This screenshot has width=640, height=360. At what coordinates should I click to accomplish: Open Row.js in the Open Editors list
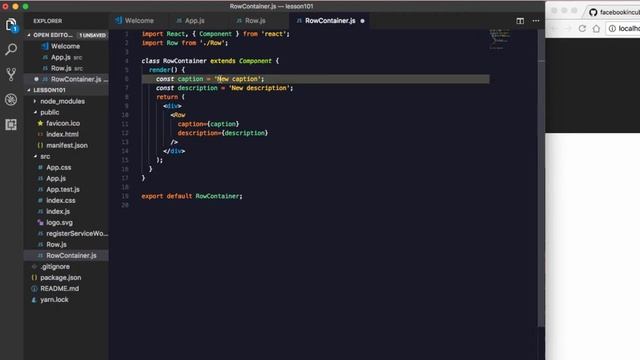(x=61, y=68)
